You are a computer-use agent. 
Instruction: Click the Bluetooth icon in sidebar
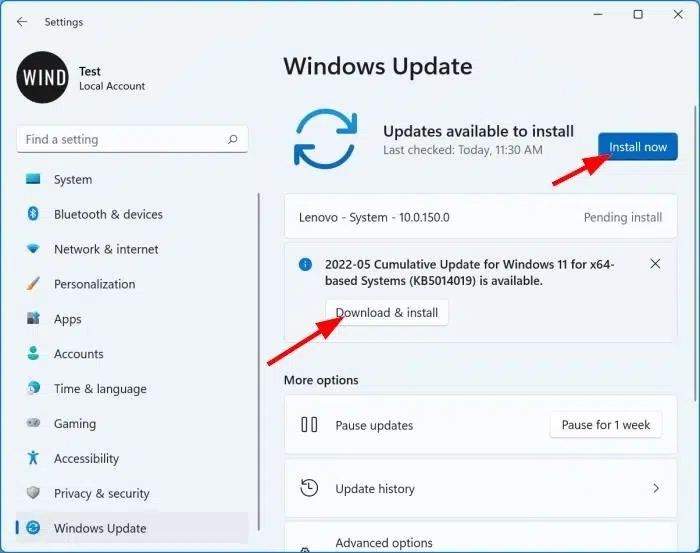[x=33, y=214]
